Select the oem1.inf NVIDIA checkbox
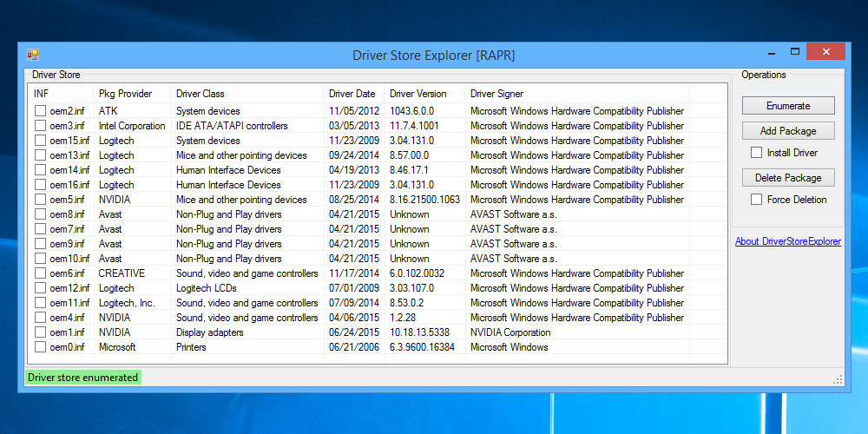 41,332
